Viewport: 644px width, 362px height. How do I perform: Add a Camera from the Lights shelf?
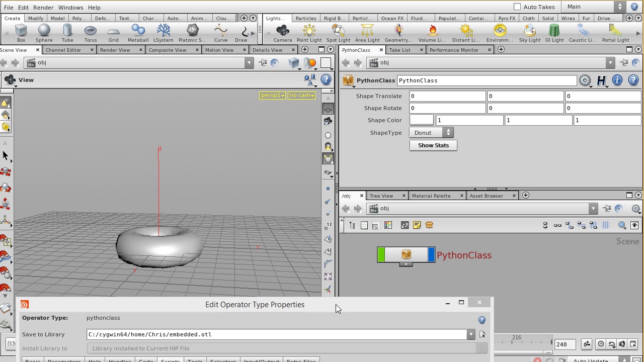(283, 33)
